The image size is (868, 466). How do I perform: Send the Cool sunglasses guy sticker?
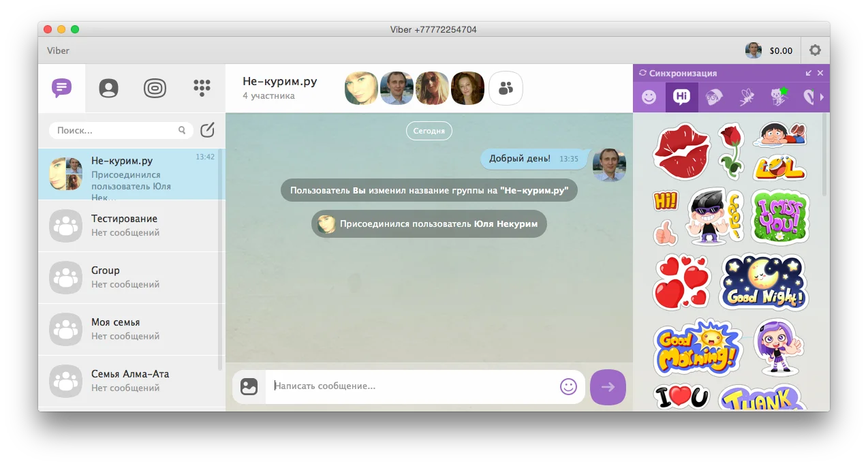coord(713,217)
